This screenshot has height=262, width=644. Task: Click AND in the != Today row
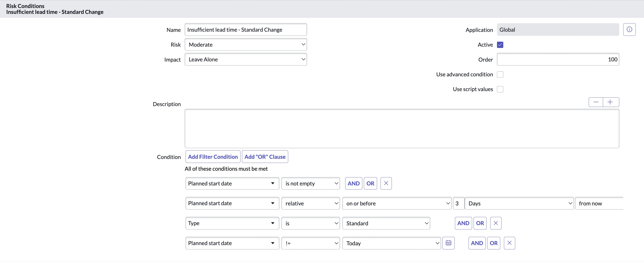click(477, 243)
